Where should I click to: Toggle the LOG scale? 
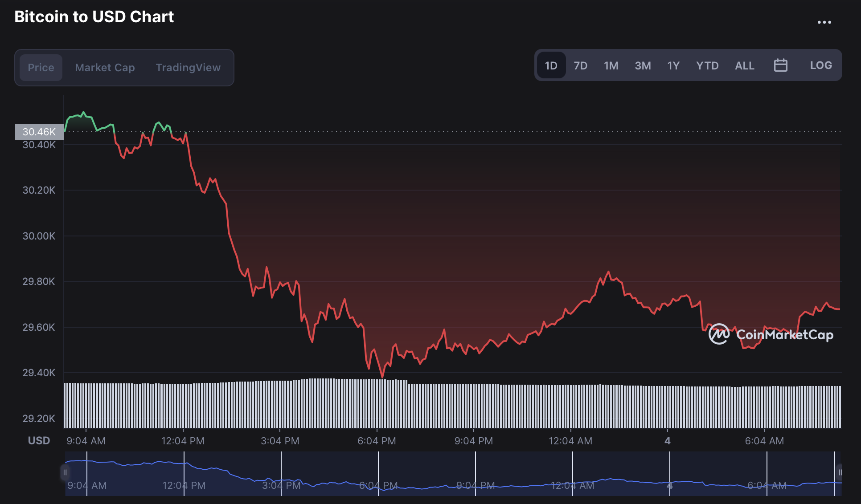pyautogui.click(x=821, y=65)
